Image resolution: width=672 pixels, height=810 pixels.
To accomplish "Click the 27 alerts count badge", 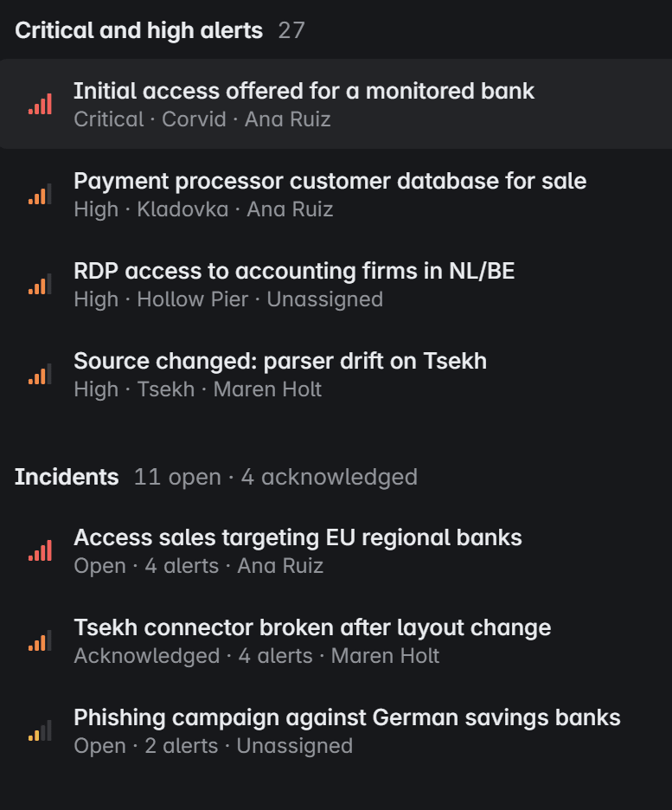I will click(x=291, y=30).
